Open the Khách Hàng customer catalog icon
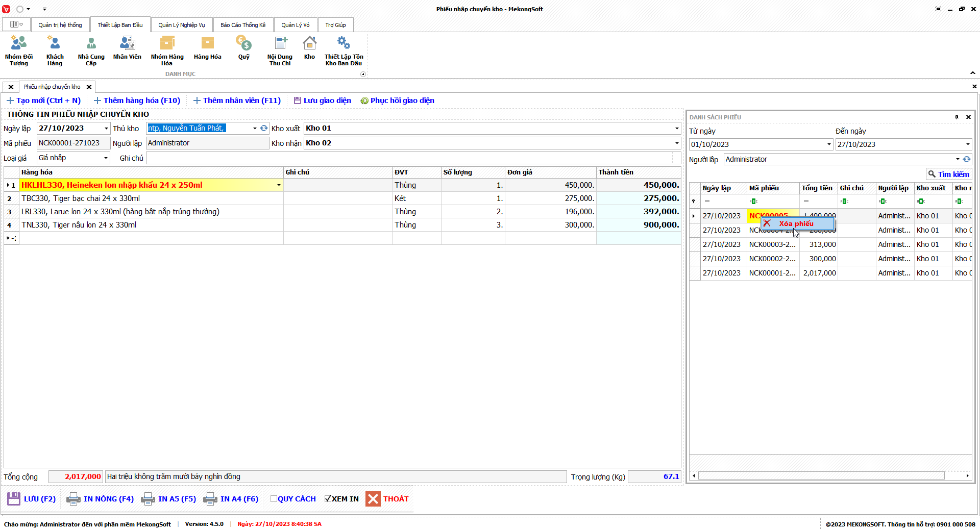 pos(55,50)
